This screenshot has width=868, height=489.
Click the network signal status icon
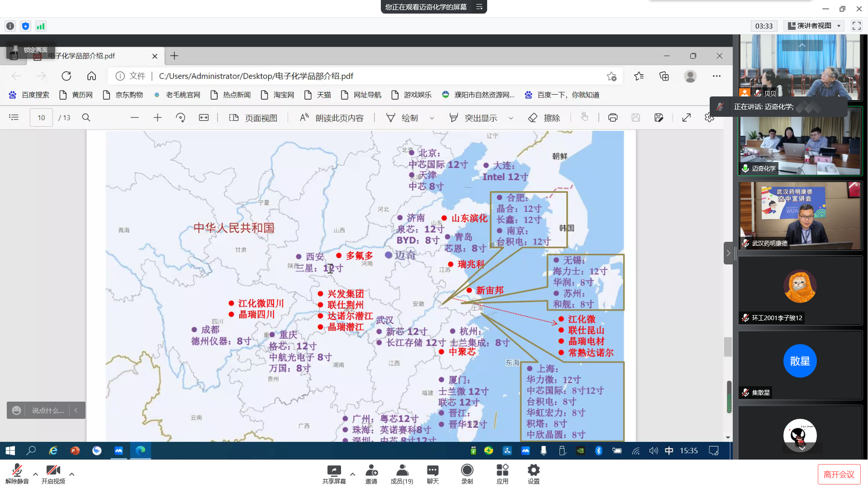click(x=41, y=26)
